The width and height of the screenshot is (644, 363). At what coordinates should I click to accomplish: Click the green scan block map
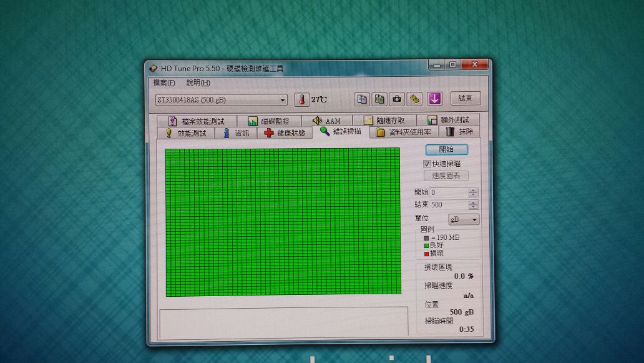(x=283, y=222)
